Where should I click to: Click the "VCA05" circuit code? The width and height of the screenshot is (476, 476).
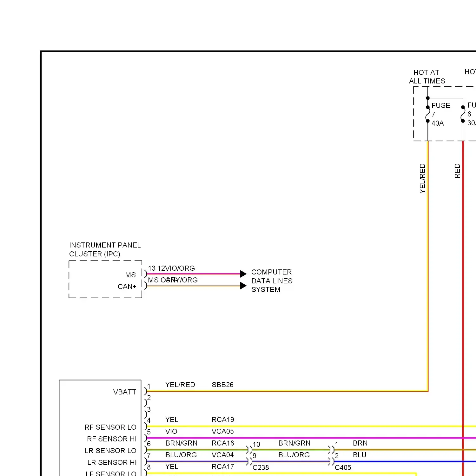point(223,431)
